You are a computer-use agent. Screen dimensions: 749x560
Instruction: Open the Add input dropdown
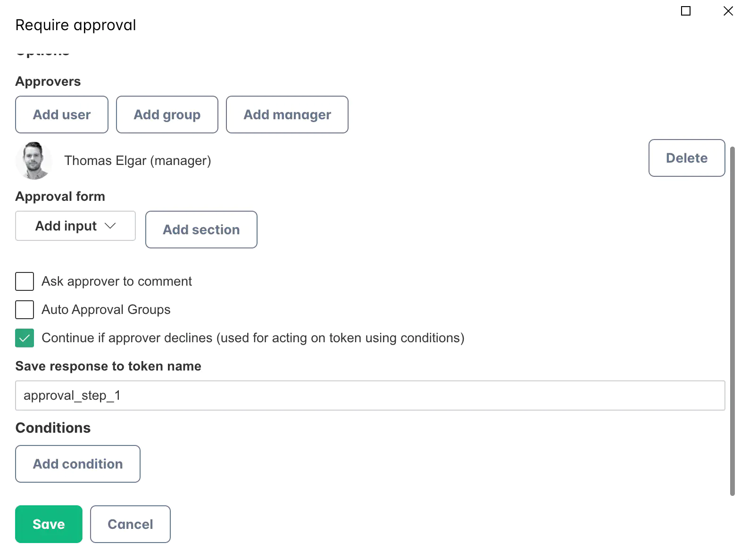[75, 226]
